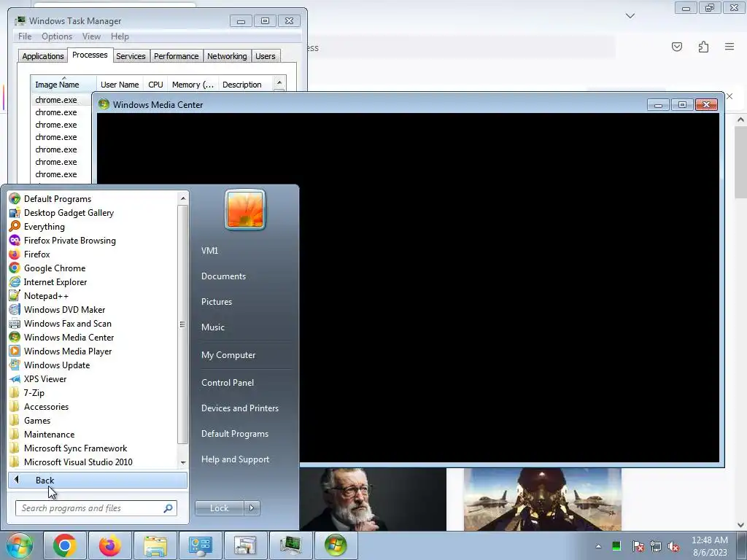
Task: Show hidden tray icons arrow
Action: coord(598,546)
